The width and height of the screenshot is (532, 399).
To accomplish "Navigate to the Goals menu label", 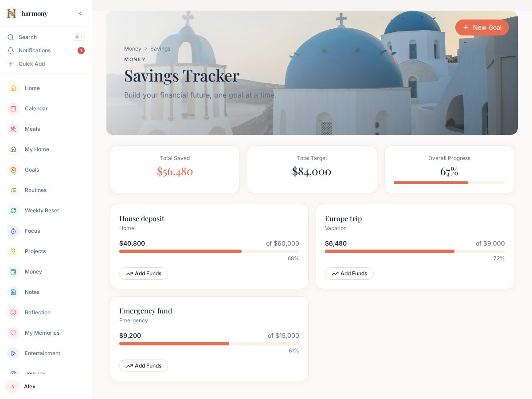I will [32, 170].
